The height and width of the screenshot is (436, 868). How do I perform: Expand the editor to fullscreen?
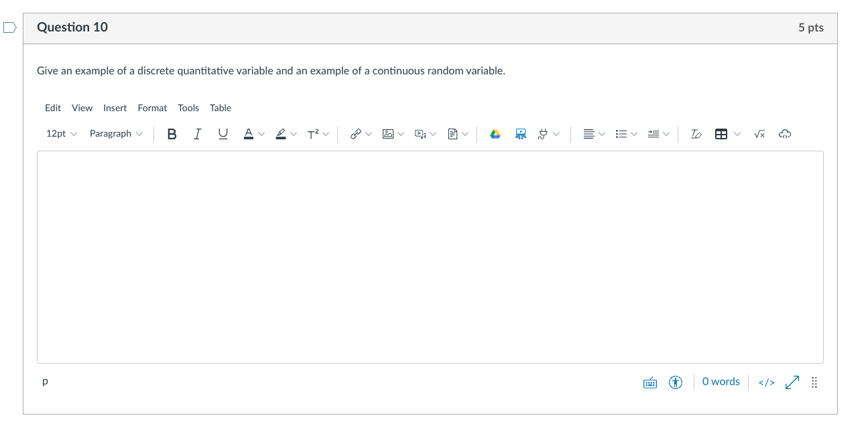coord(792,382)
